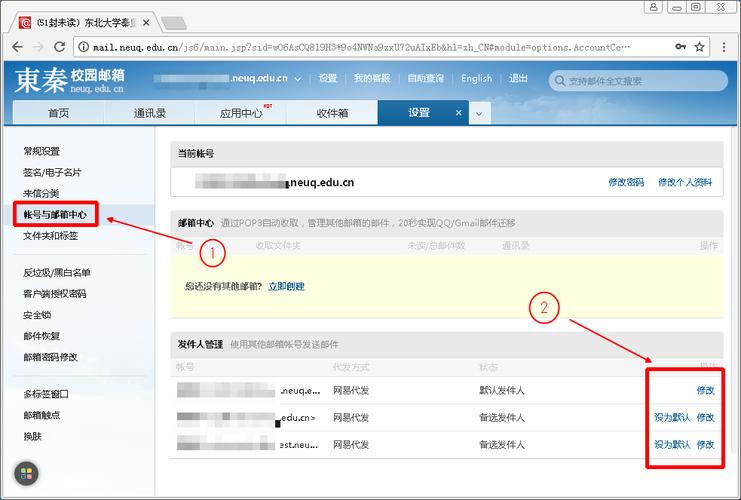Open the 应用中心 tab
The image size is (741, 500).
pos(241,113)
